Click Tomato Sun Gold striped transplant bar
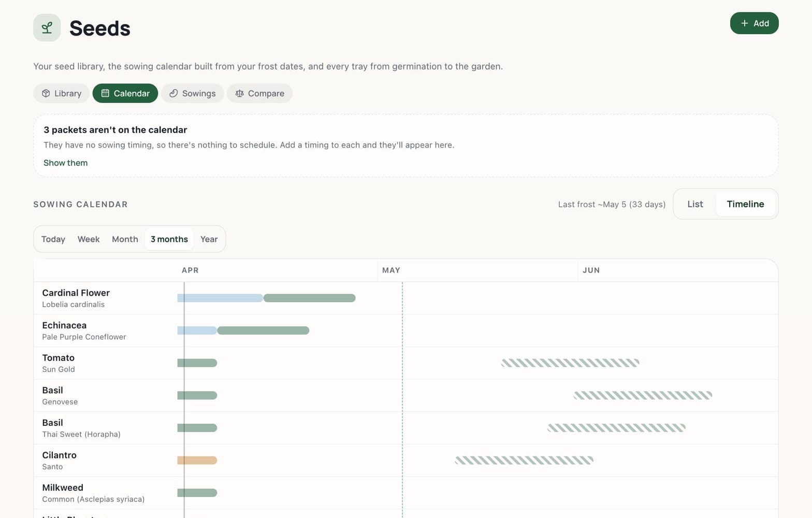This screenshot has height=518, width=812. pyautogui.click(x=570, y=363)
